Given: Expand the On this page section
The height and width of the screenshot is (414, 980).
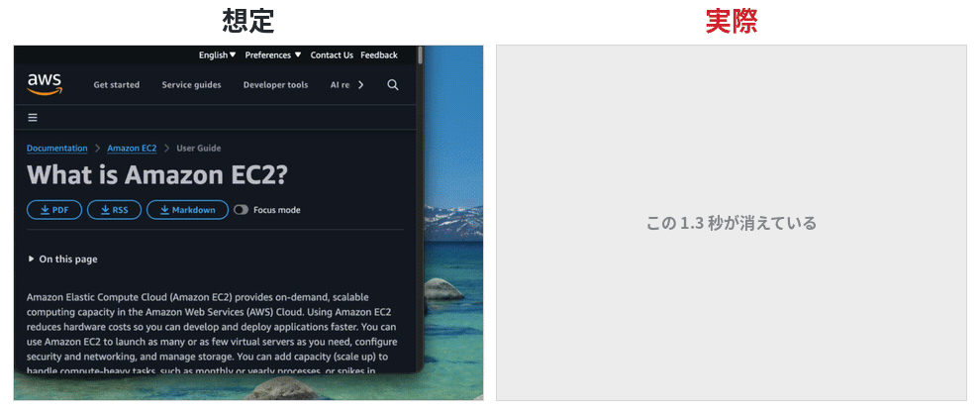Looking at the screenshot, I should pos(63,259).
